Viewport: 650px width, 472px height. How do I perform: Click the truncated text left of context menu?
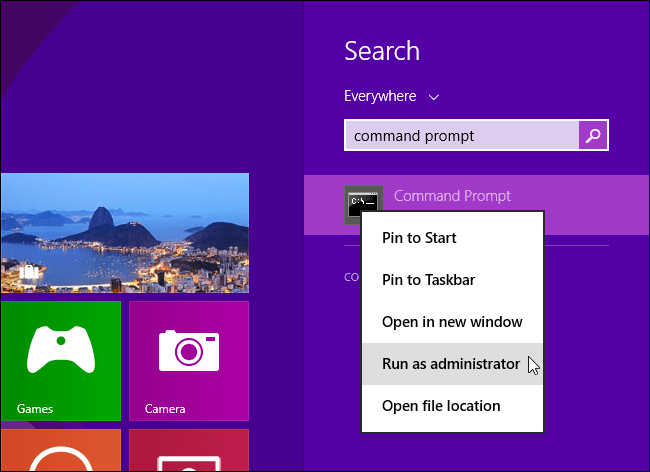(351, 276)
